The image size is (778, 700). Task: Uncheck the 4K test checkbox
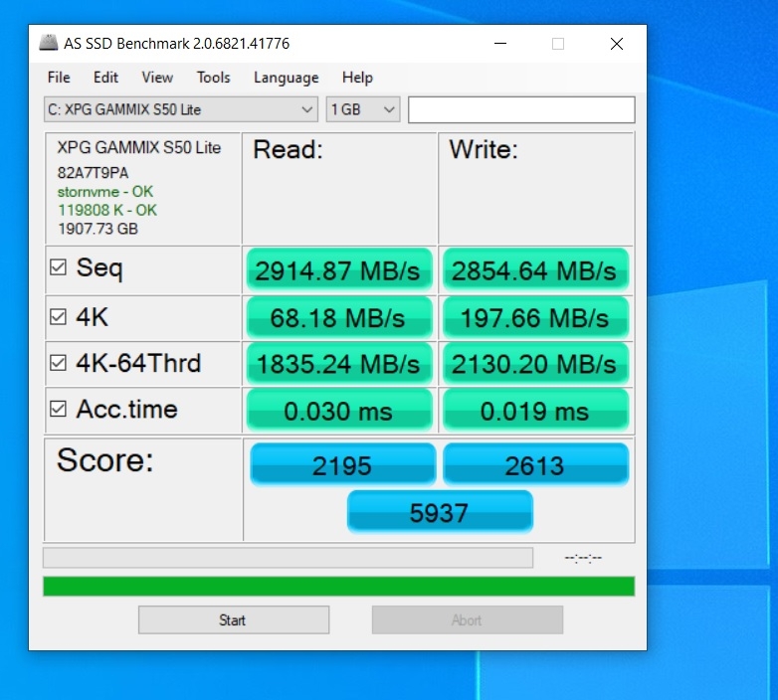tap(58, 317)
